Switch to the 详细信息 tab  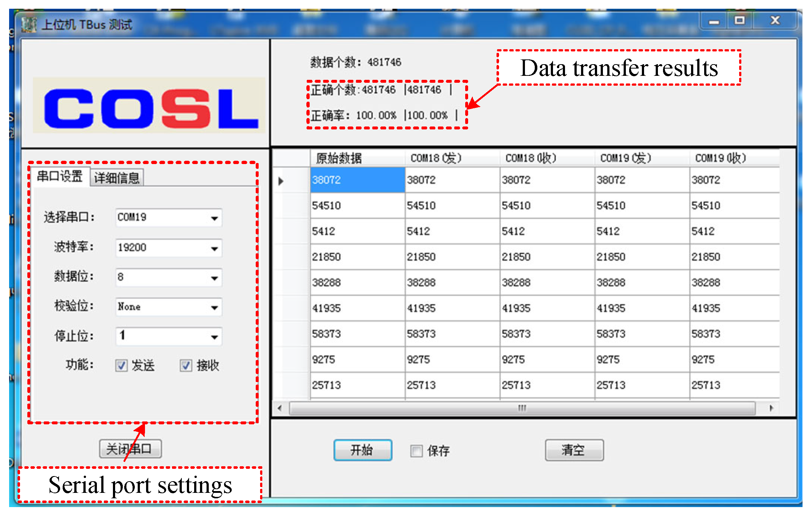pos(117,178)
